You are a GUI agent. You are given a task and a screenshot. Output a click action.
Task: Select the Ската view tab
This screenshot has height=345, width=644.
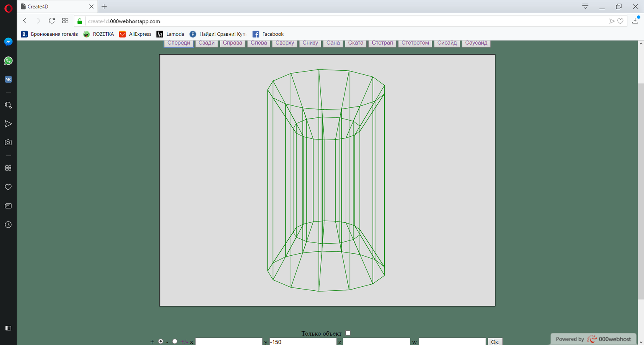[356, 43]
